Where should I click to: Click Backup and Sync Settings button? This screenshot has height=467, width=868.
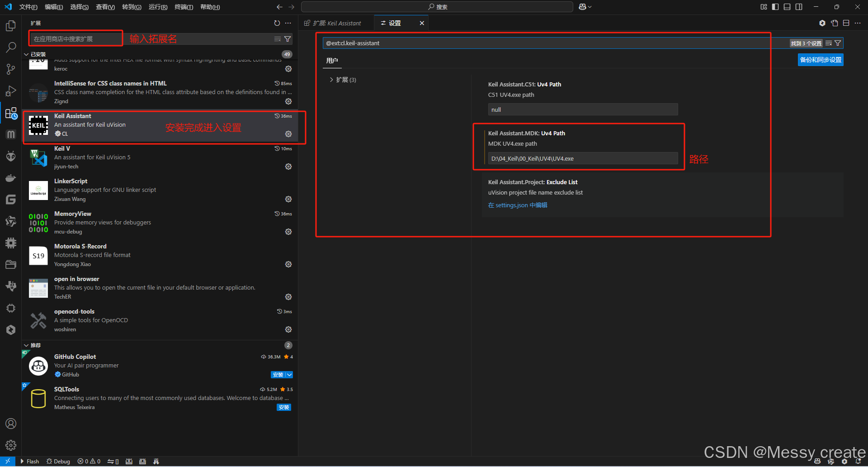[x=821, y=60]
